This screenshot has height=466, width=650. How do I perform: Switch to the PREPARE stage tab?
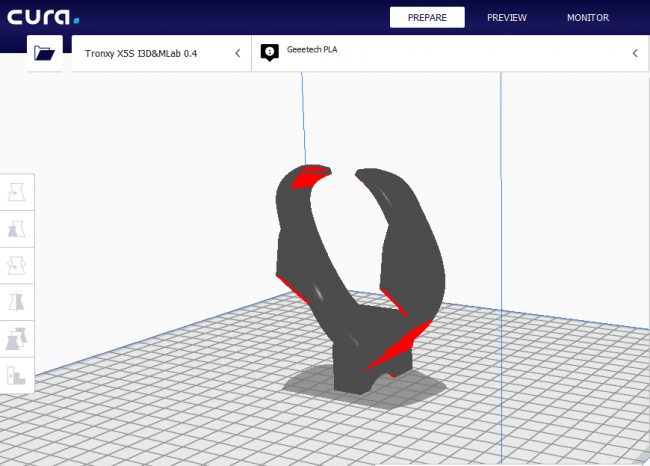coord(427,17)
